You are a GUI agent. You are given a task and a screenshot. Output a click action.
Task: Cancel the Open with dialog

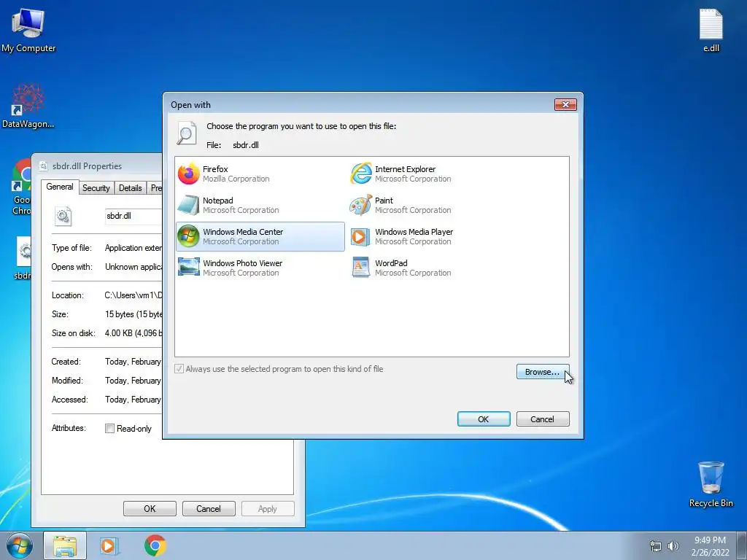tap(543, 419)
